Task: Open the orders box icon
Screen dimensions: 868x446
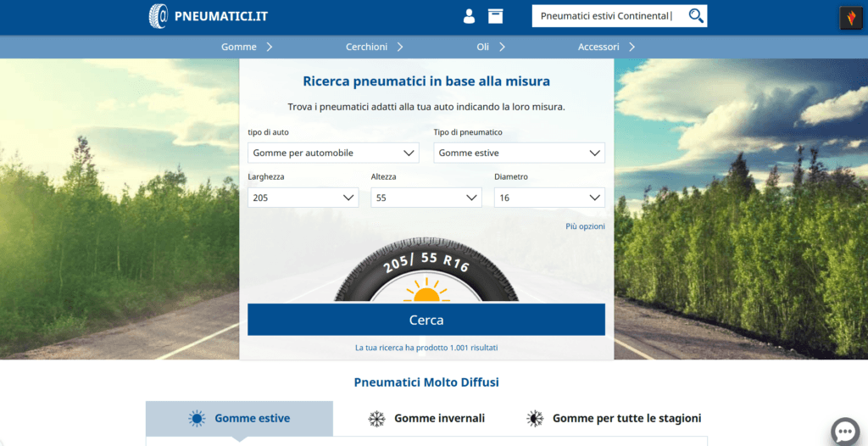Action: click(495, 16)
